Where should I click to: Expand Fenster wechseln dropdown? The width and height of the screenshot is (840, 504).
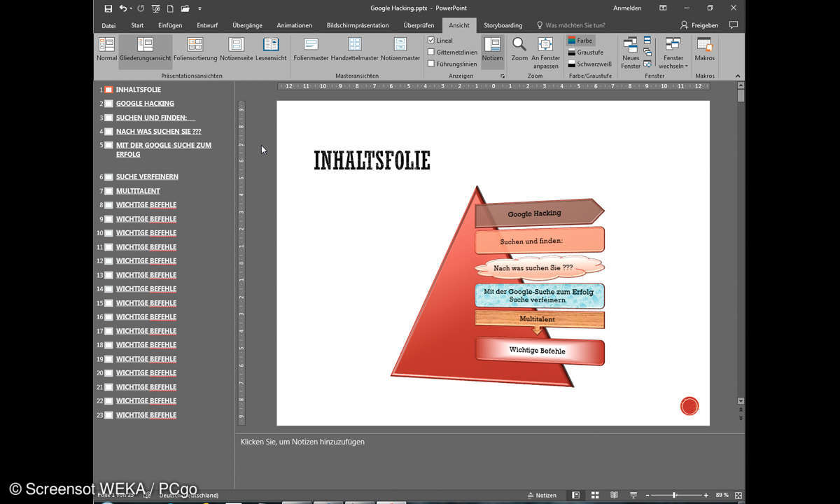673,53
